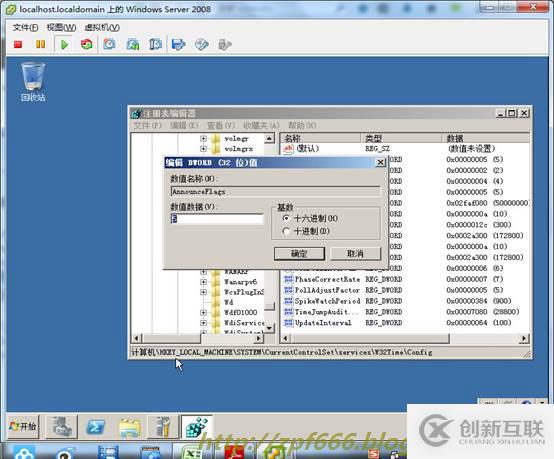
Task: Switch to Registry Editor taskbar button
Action: [196, 426]
